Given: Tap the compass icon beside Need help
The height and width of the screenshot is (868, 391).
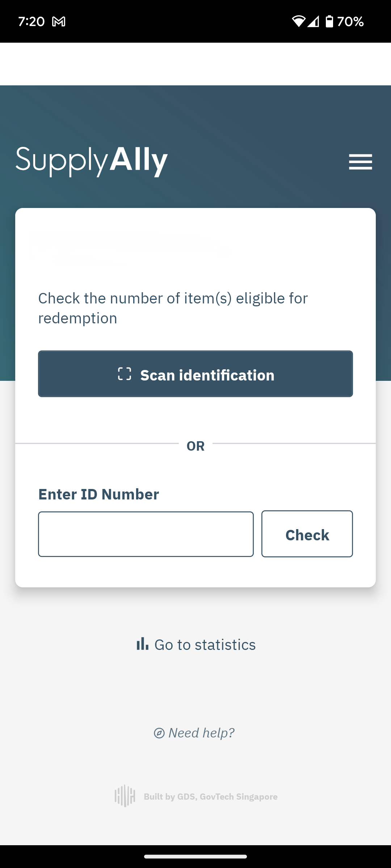Looking at the screenshot, I should (159, 733).
